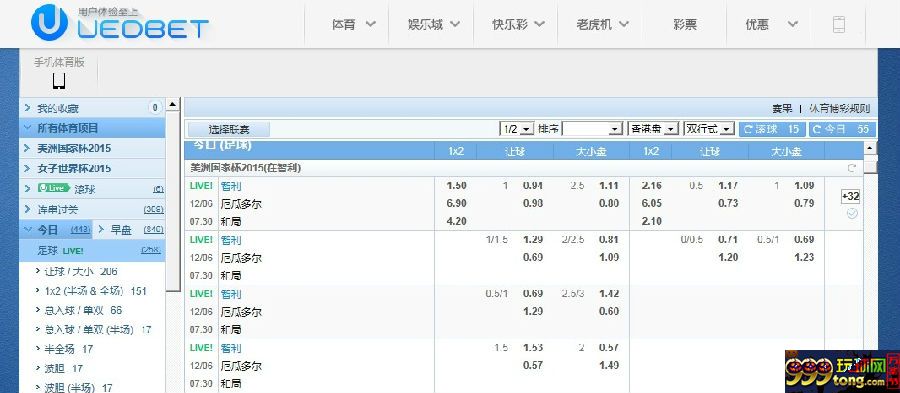Open the 体育博彩规则 rules link
This screenshot has height=393, width=900.
point(839,108)
